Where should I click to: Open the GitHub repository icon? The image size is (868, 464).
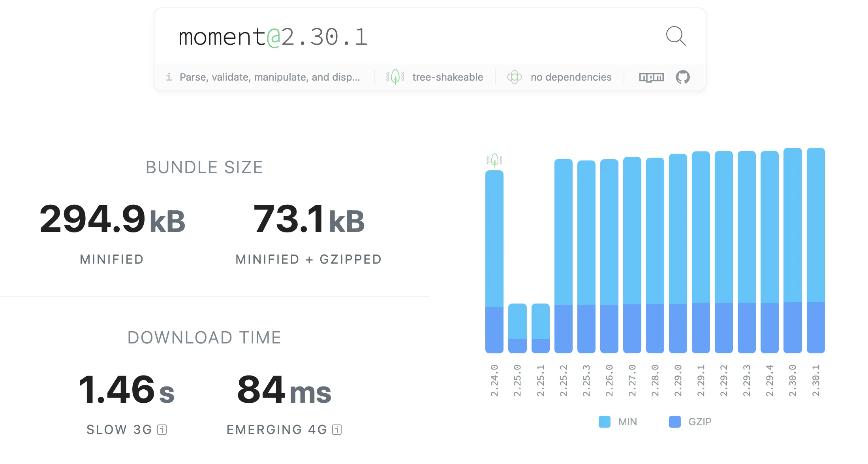(x=682, y=77)
